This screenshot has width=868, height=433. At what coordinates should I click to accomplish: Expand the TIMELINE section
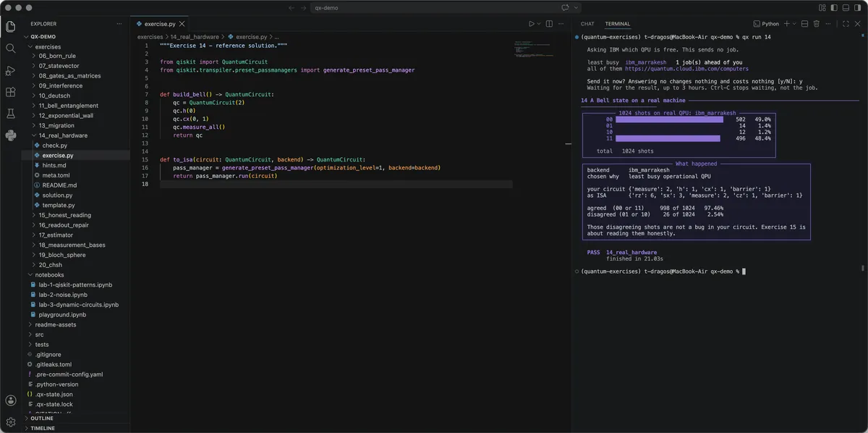pos(42,428)
